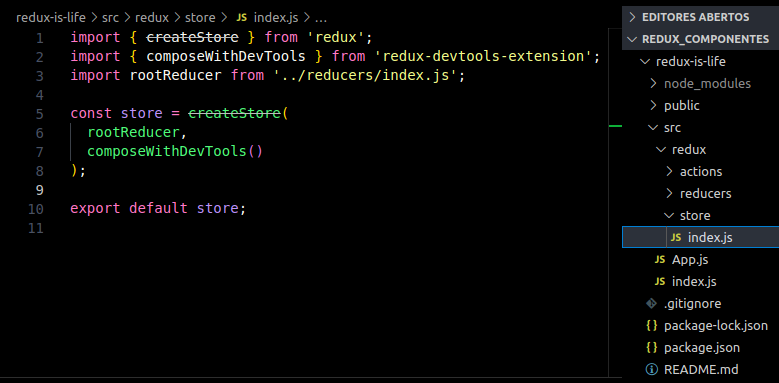Screen dimensions: 779x383
Task: Click 'export default store;' line
Action: (158, 209)
